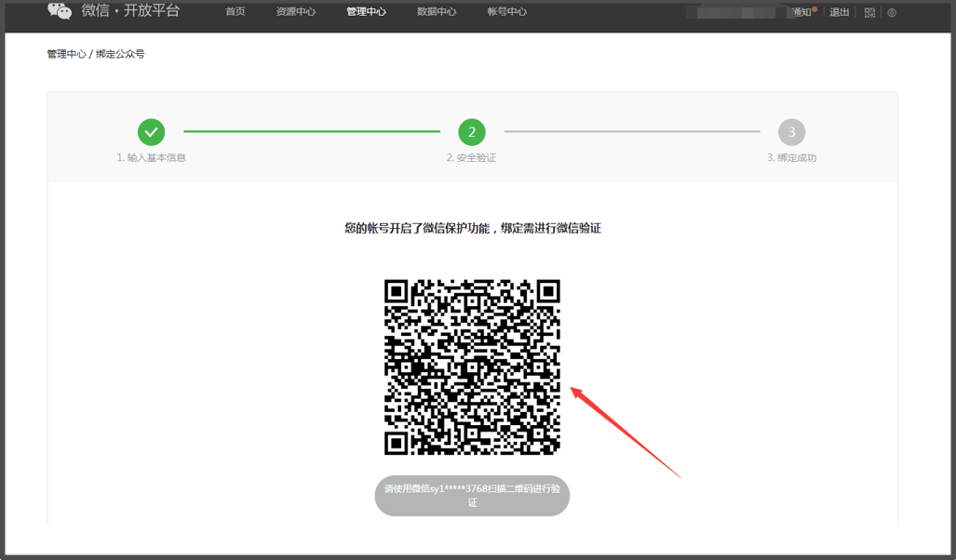Click the WeChat protection heading text
This screenshot has width=956, height=560.
(x=473, y=229)
